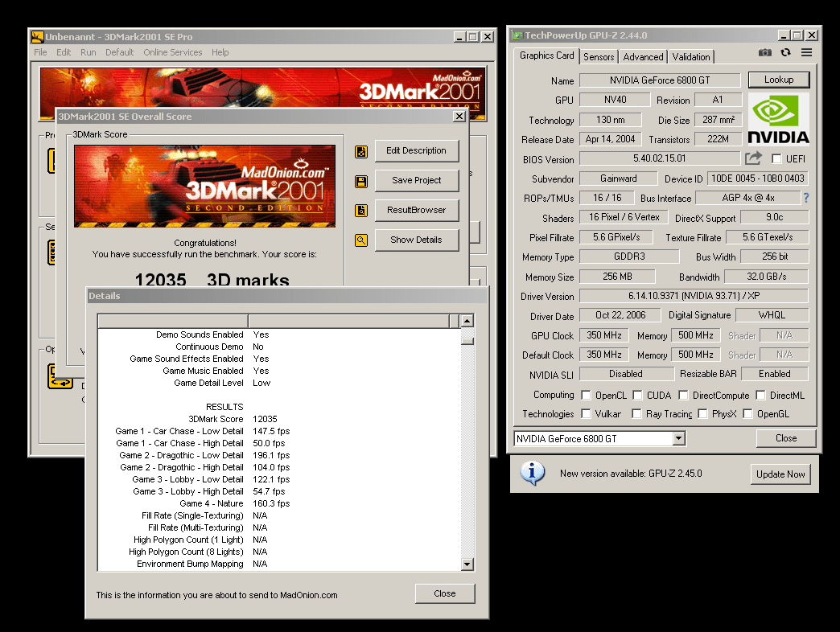
Task: Switch to the Validation tab
Action: (691, 57)
